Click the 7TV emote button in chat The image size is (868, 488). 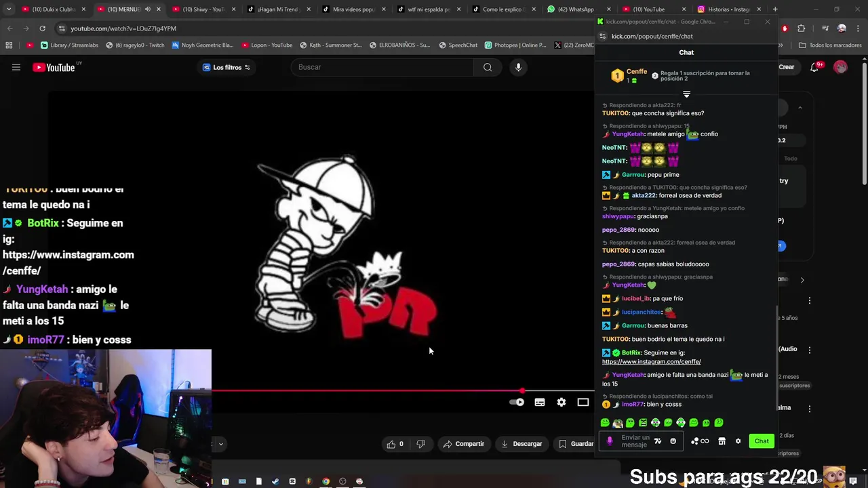657,441
